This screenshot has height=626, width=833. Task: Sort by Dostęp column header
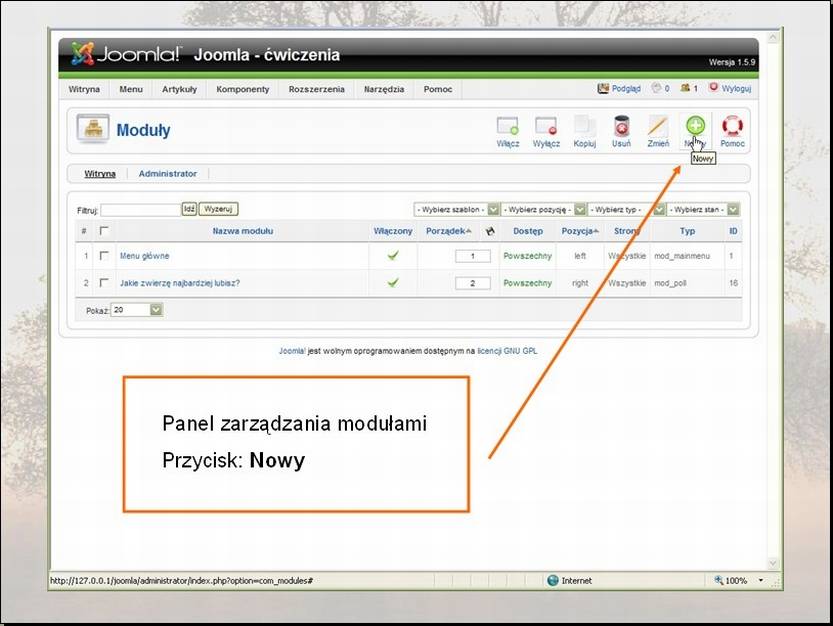click(x=528, y=231)
